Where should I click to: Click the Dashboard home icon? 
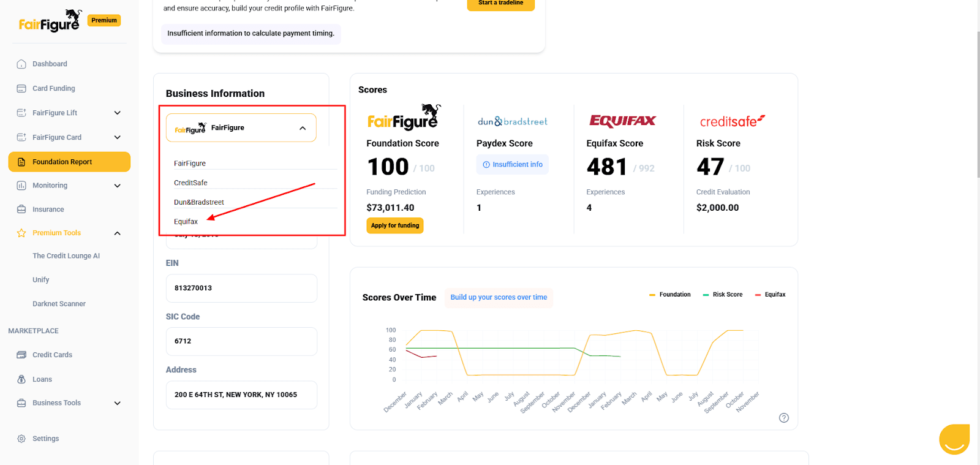pos(21,64)
